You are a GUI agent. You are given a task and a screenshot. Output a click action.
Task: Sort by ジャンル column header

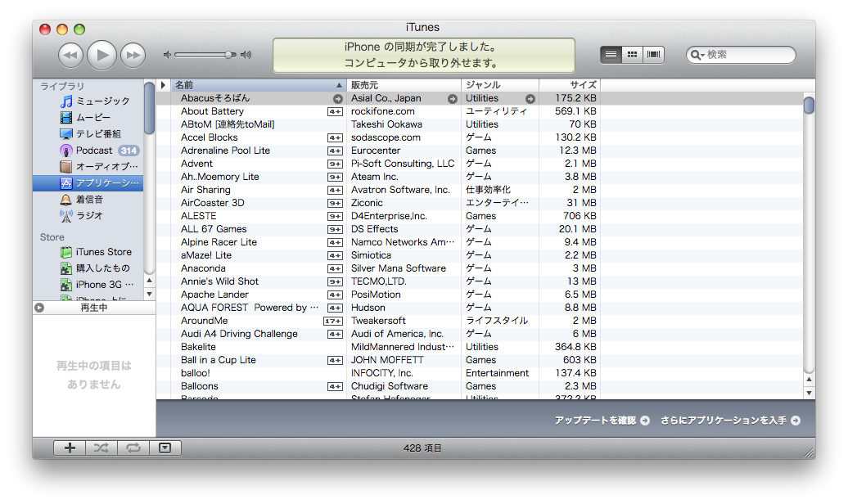499,85
